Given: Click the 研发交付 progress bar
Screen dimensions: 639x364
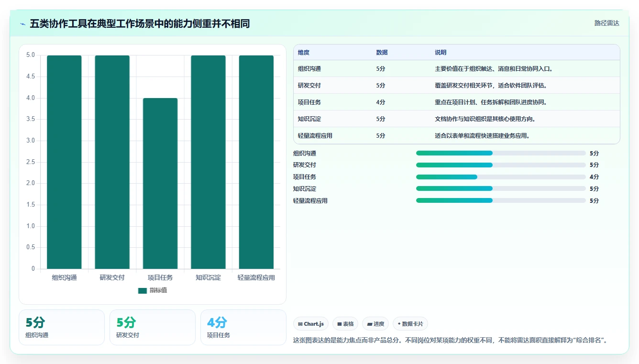Looking at the screenshot, I should point(501,165).
